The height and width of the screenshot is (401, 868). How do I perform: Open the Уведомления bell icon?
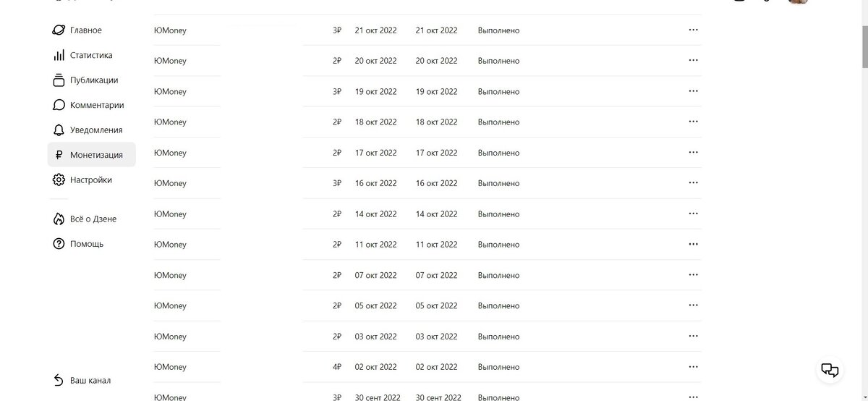[59, 130]
